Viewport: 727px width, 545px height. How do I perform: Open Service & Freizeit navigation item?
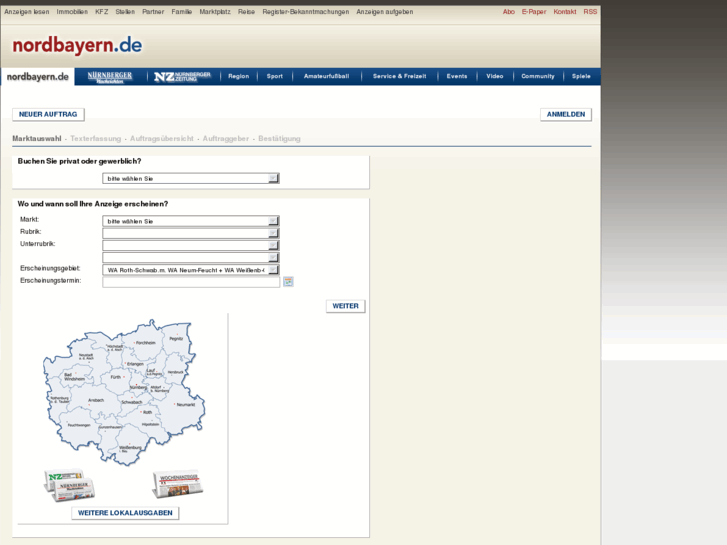[399, 77]
